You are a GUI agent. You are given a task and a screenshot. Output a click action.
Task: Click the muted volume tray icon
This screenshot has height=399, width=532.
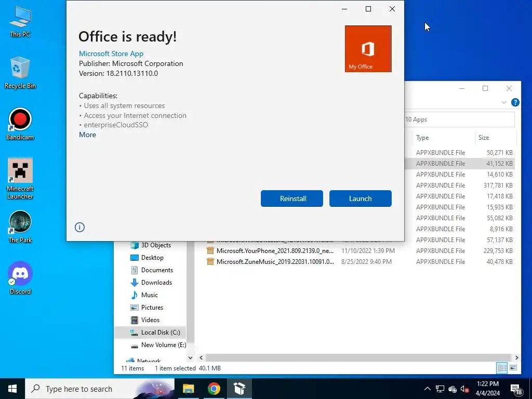click(x=465, y=389)
